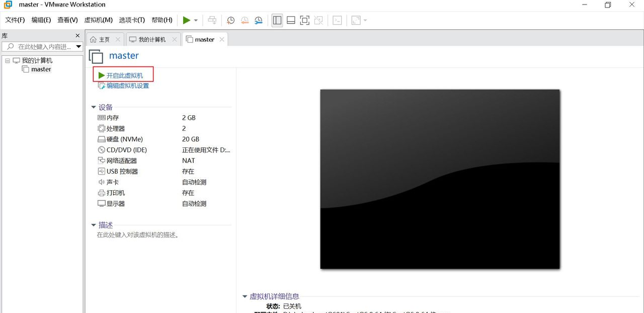Enter full screen mode
The height and width of the screenshot is (313, 644).
pos(305,20)
